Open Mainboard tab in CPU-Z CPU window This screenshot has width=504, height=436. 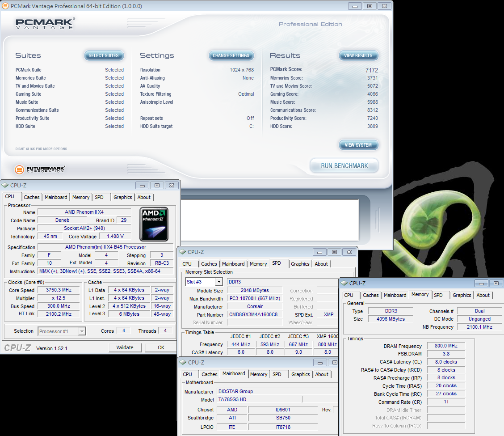point(56,197)
